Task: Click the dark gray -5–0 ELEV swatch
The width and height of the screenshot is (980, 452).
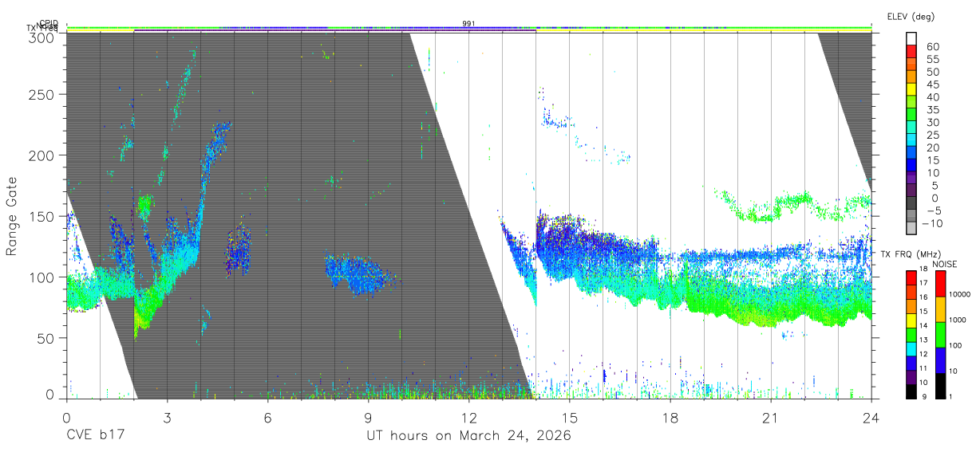Action: (x=912, y=204)
